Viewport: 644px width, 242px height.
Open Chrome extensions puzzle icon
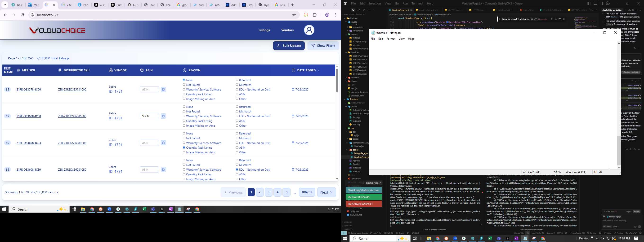(314, 15)
